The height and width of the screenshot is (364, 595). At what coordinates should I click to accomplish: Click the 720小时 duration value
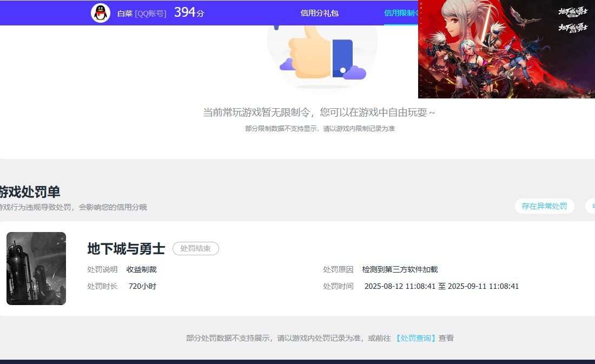(142, 286)
